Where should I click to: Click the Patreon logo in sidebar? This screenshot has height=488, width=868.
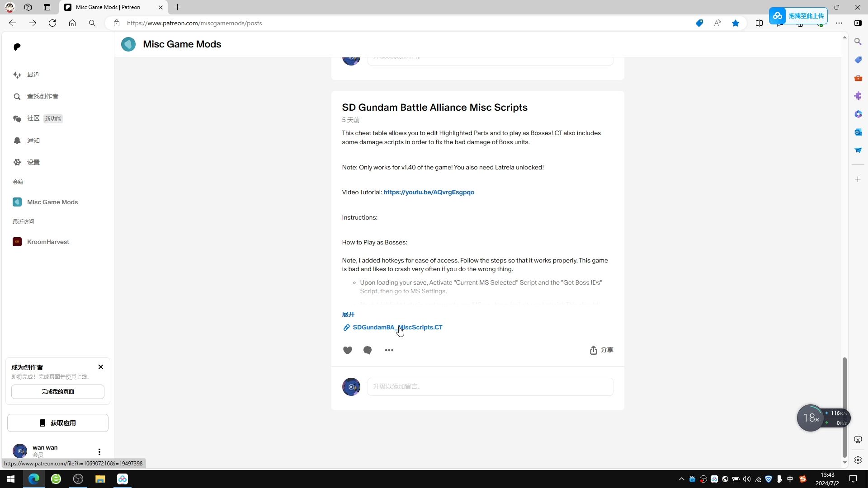(x=17, y=47)
